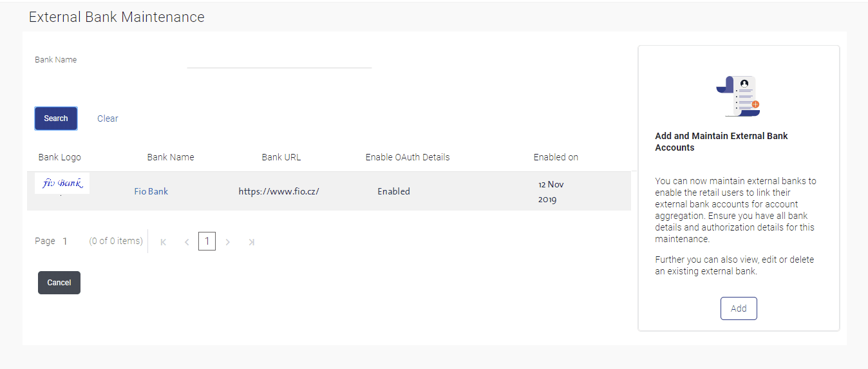This screenshot has height=369, width=868.
Task: Focus the Bank Name input field
Action: (279, 60)
